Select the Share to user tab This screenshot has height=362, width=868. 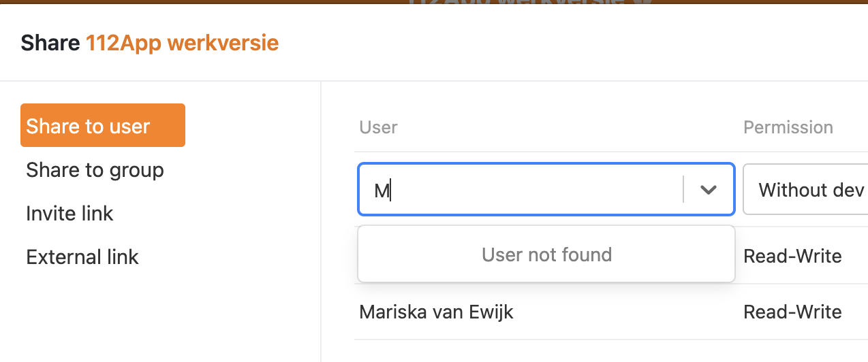(102, 126)
